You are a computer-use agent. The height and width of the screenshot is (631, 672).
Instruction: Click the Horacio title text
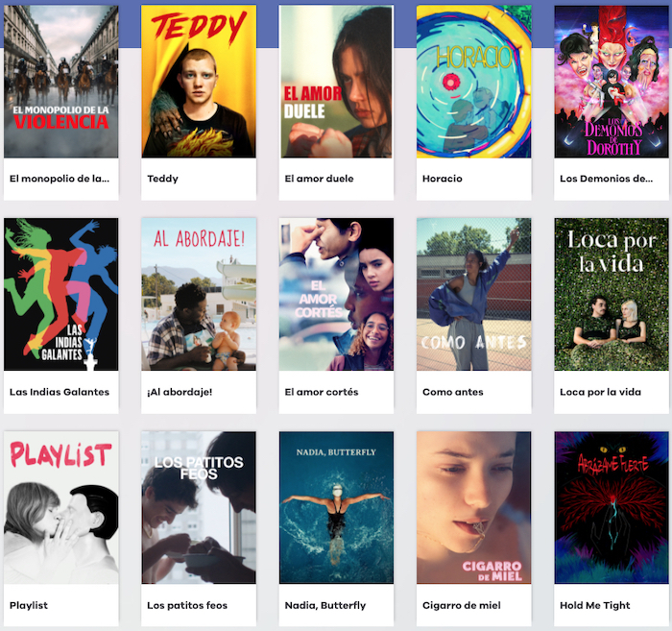click(x=443, y=179)
